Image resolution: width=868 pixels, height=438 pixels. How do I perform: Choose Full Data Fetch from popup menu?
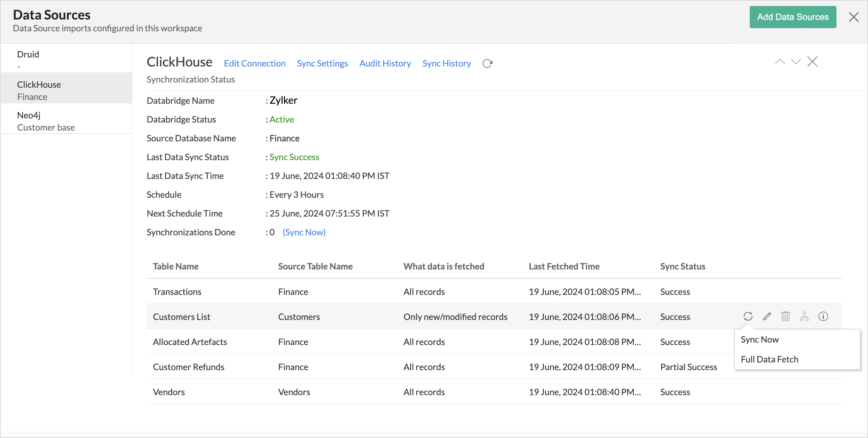pos(770,359)
